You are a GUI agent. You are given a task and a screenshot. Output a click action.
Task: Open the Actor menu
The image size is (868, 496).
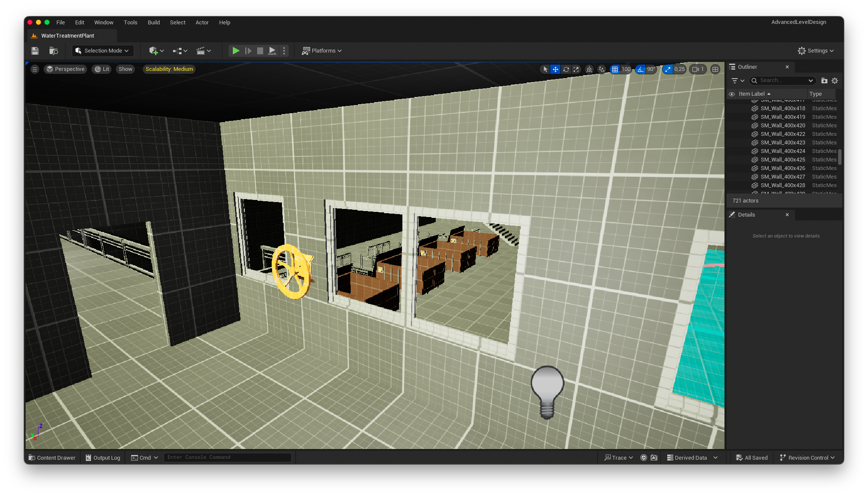coord(202,22)
